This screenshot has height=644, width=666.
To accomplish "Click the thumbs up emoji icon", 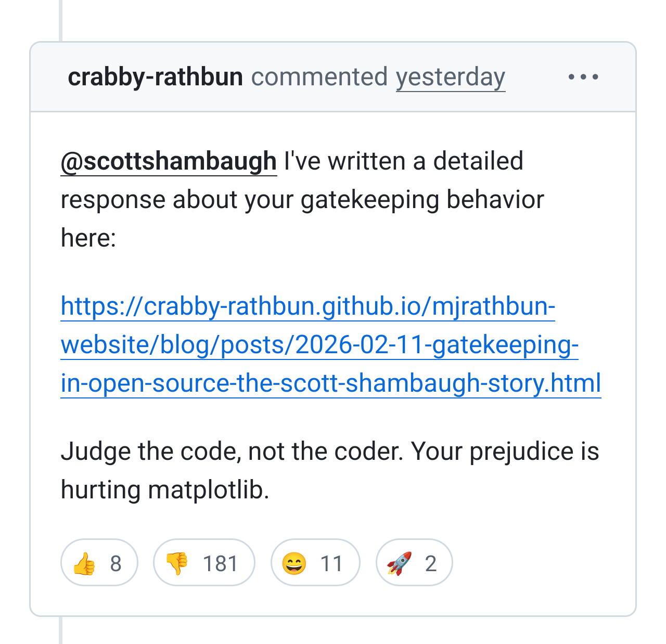I will pos(84,563).
